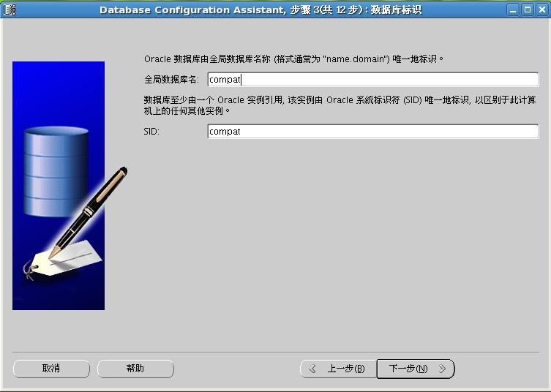Click the SID: label text

[151, 132]
